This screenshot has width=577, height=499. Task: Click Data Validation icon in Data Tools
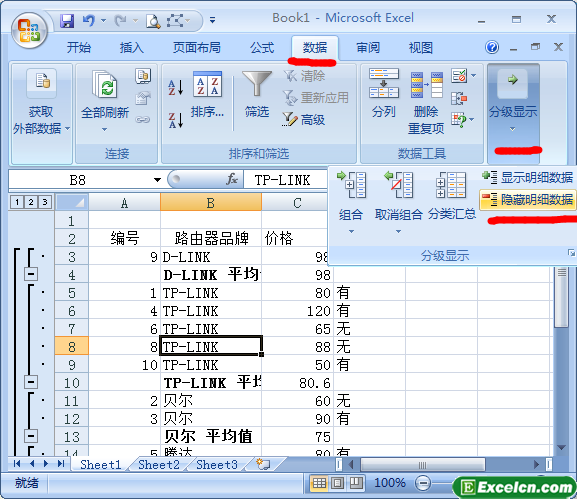(x=460, y=76)
